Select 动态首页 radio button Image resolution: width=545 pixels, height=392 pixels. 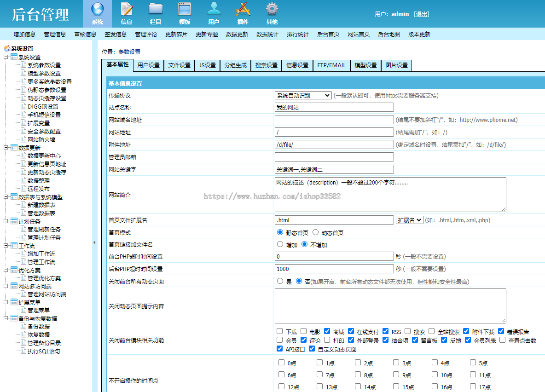click(x=316, y=232)
